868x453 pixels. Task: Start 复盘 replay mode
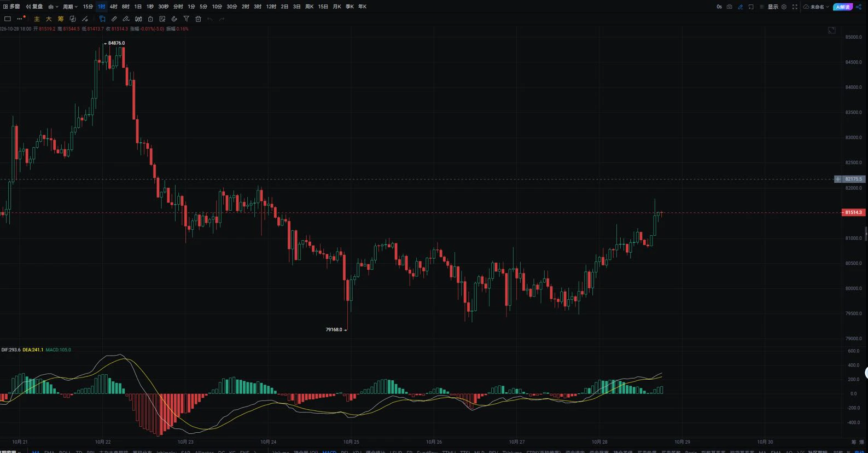pyautogui.click(x=34, y=7)
